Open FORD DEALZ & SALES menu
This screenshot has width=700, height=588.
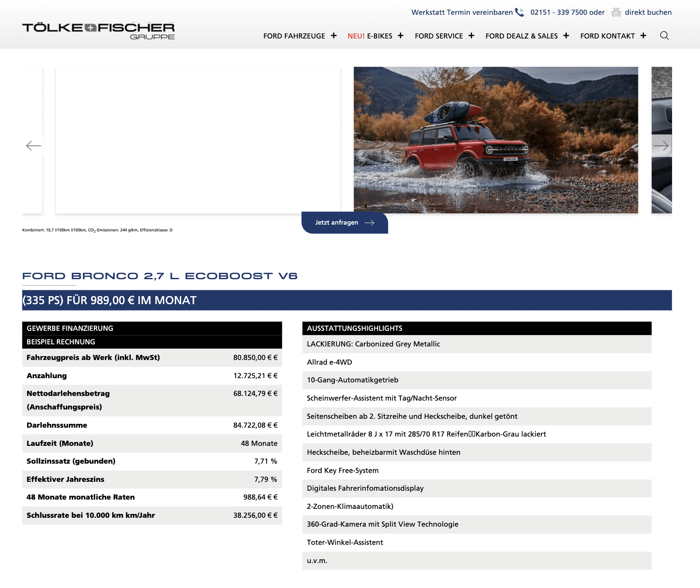521,36
